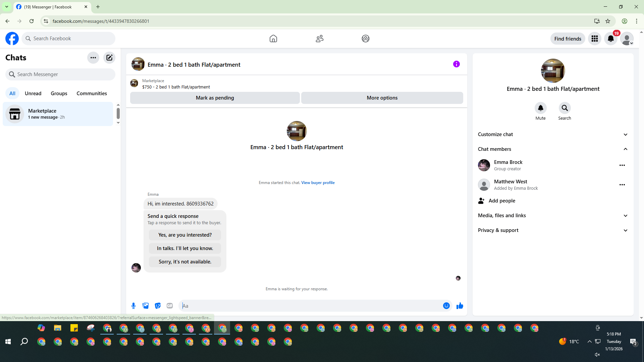Switch to the Unread chats tab
This screenshot has height=362, width=644.
point(33,94)
